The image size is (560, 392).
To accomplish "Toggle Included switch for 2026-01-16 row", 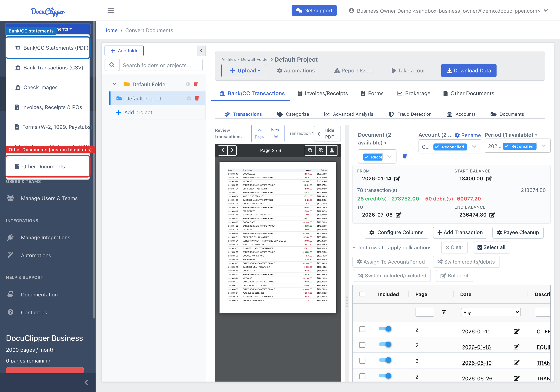I will [x=385, y=344].
